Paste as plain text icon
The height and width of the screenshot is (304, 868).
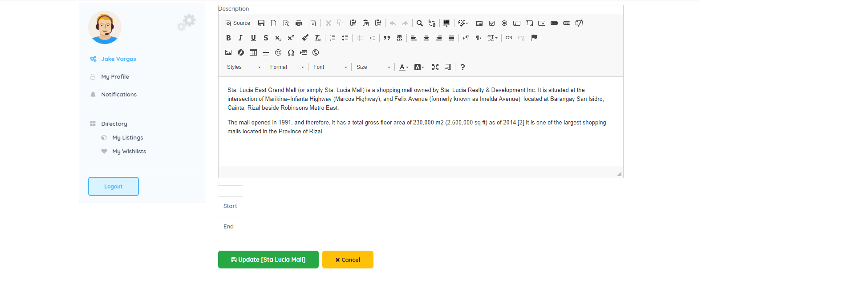(365, 23)
